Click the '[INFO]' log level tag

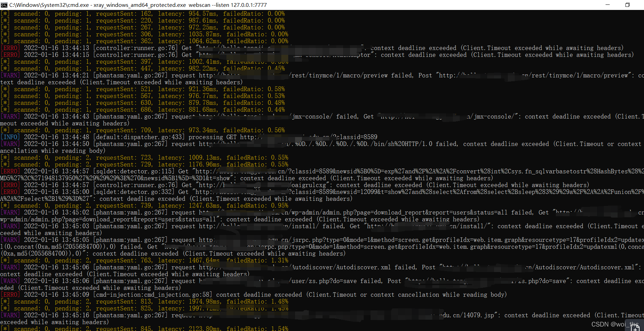click(10, 137)
